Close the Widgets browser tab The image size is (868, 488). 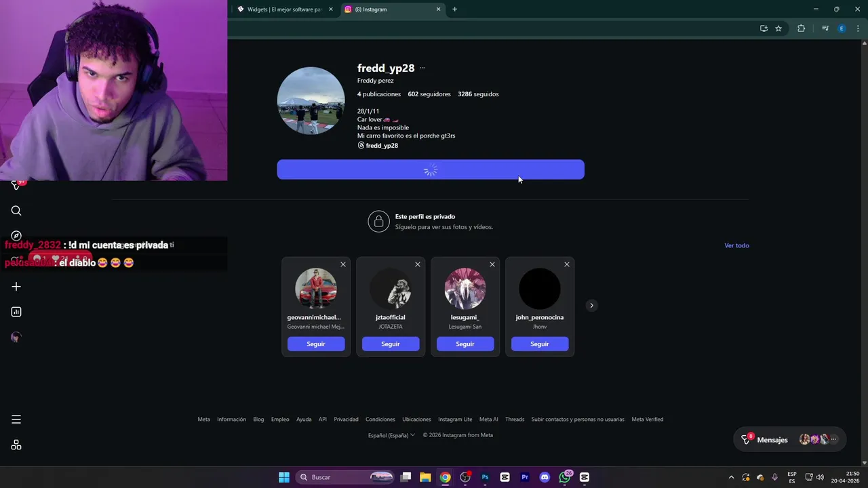coord(331,9)
